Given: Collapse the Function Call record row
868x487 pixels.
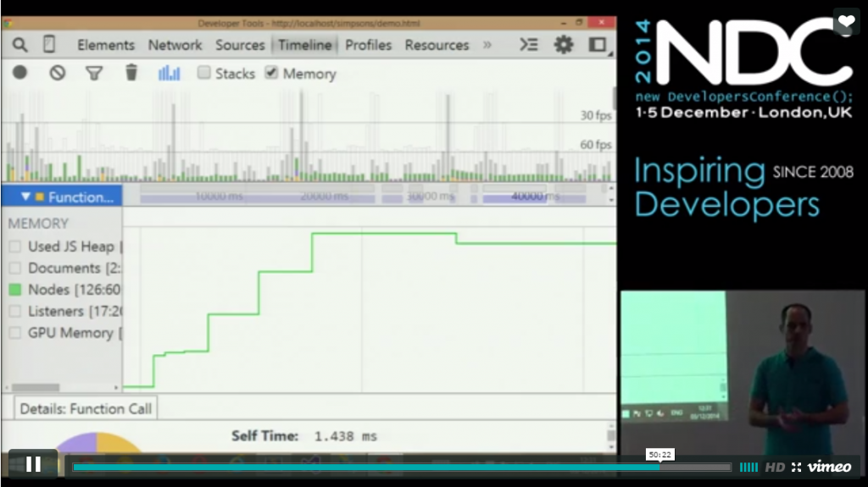Looking at the screenshot, I should coord(25,196).
